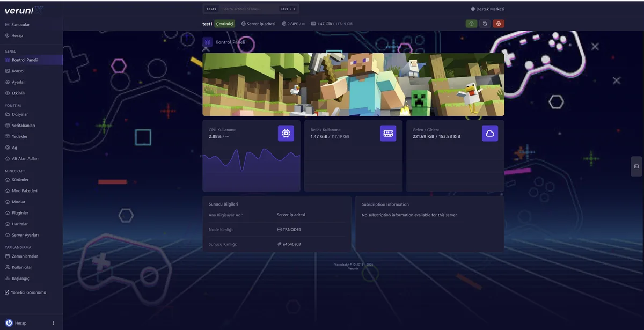Click the 221.69 KiB / 153.58 KiB value
This screenshot has height=330, width=644.
(x=436, y=137)
